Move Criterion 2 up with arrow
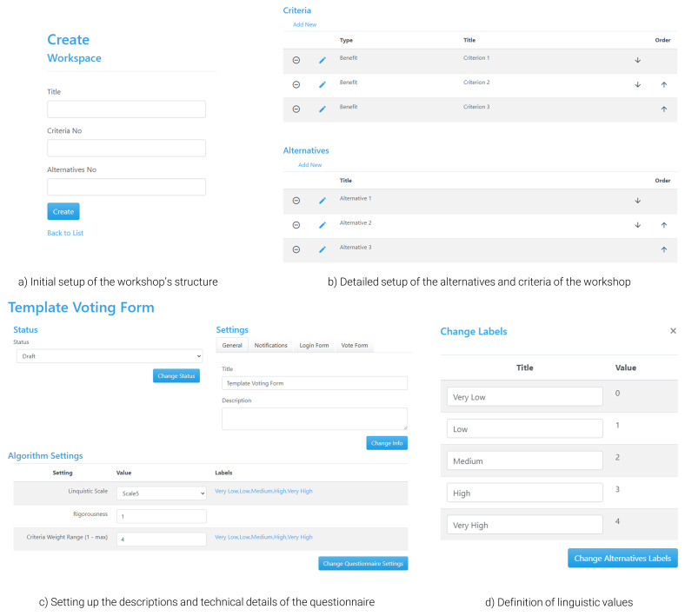 [x=664, y=84]
